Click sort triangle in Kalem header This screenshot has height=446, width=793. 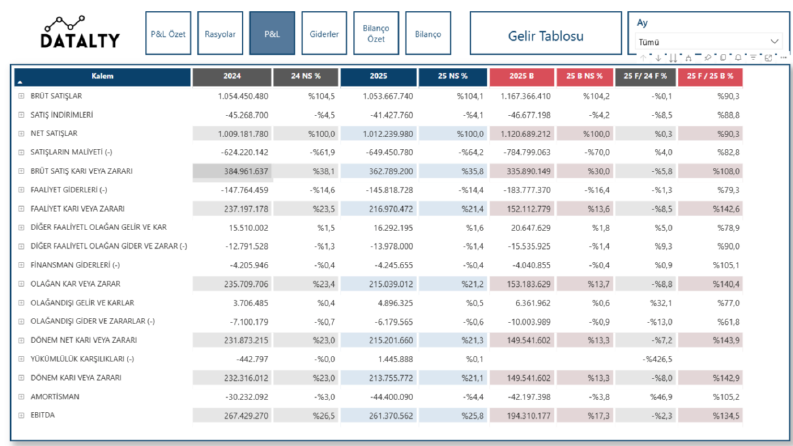click(20, 82)
